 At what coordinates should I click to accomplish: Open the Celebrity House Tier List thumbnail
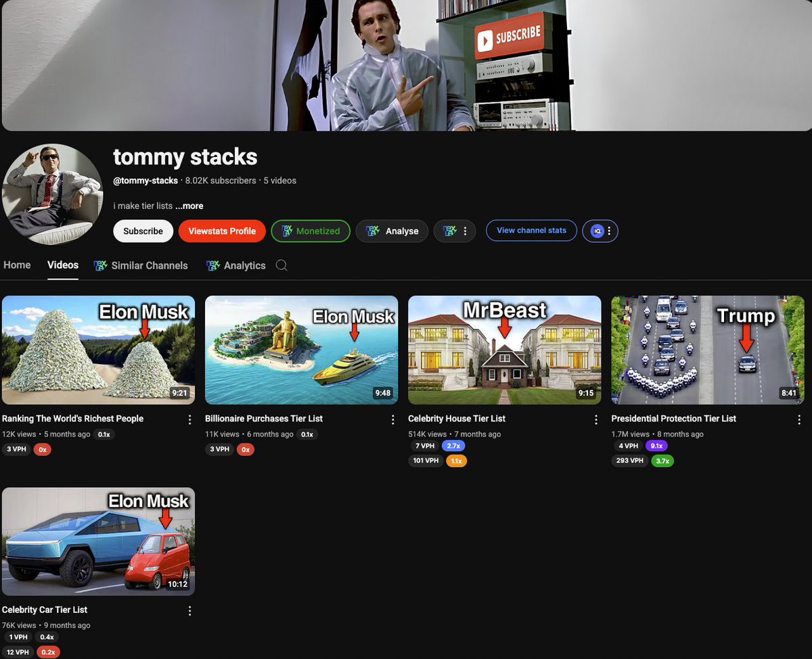pyautogui.click(x=504, y=350)
